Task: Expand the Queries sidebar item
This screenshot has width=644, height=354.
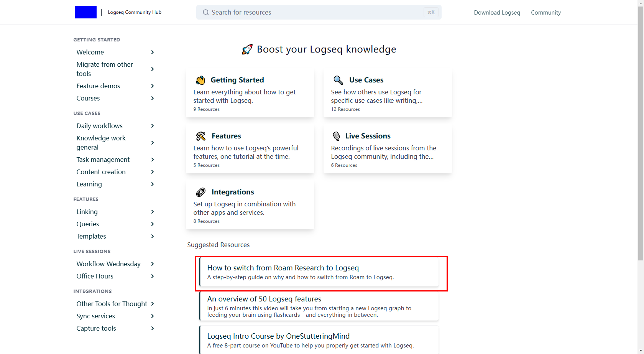Action: pos(153,224)
